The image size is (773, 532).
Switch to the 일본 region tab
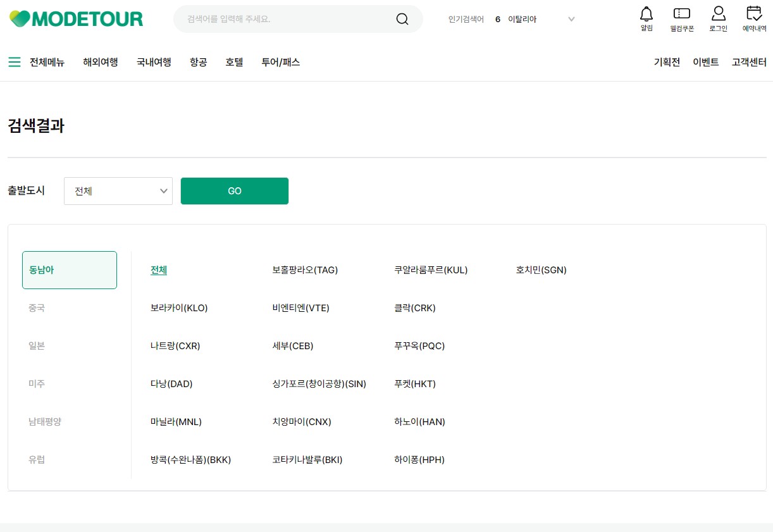tap(36, 345)
